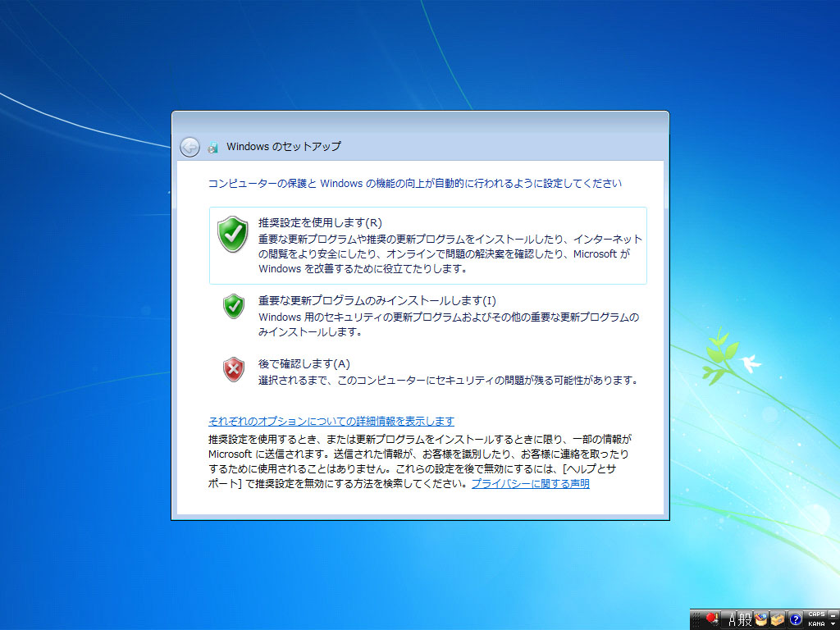
Task: Open the IME conversion mode 般 menu
Action: (745, 619)
